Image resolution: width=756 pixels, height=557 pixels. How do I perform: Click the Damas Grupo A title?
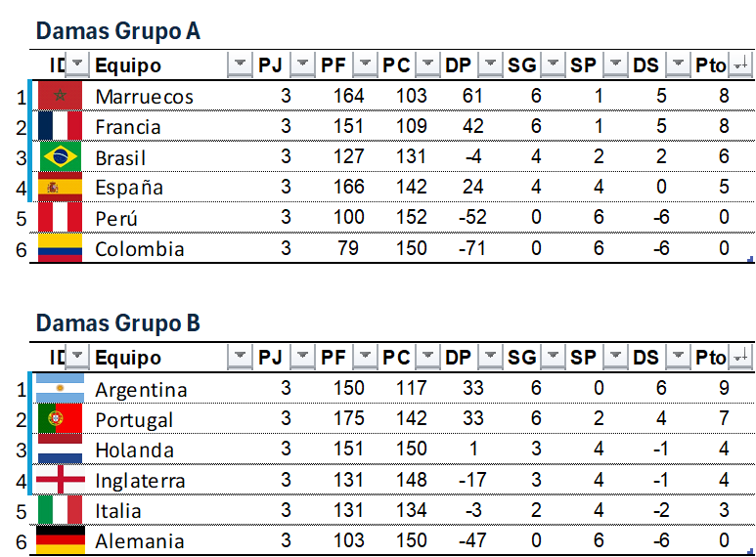pyautogui.click(x=117, y=31)
